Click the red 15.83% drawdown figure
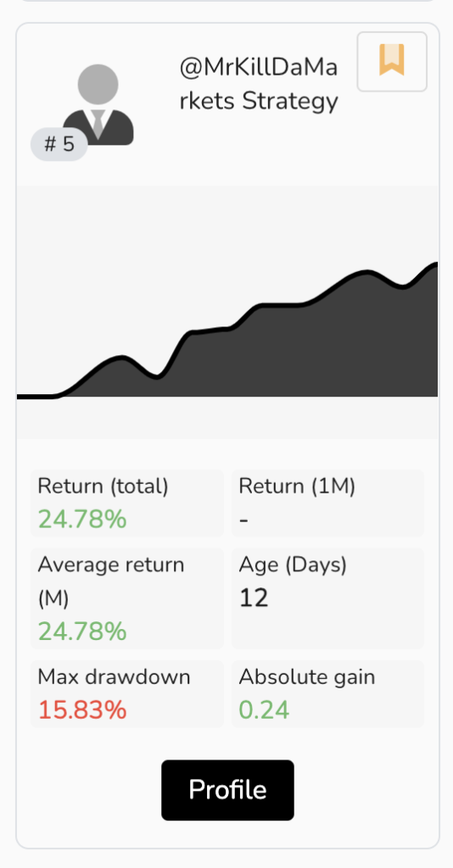 pos(82,710)
